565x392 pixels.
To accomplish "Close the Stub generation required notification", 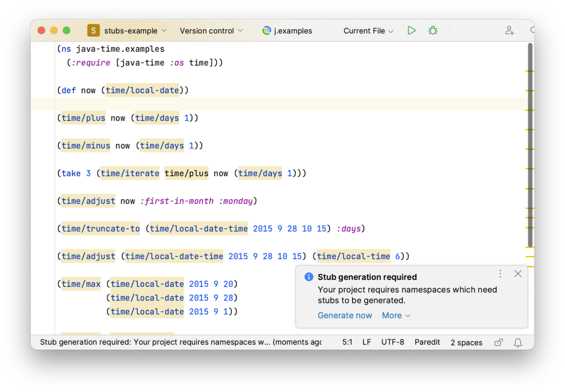I will tap(518, 274).
